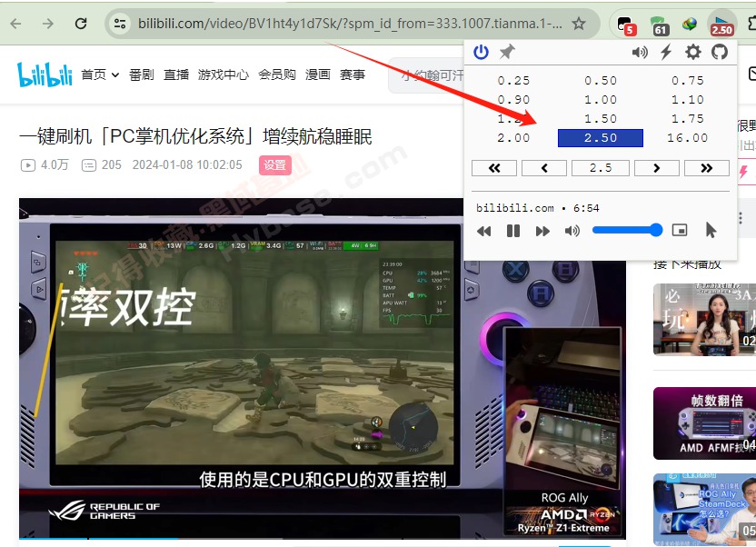Select the 0.50 speed preset
Viewport: 756px width, 547px height.
click(x=601, y=81)
